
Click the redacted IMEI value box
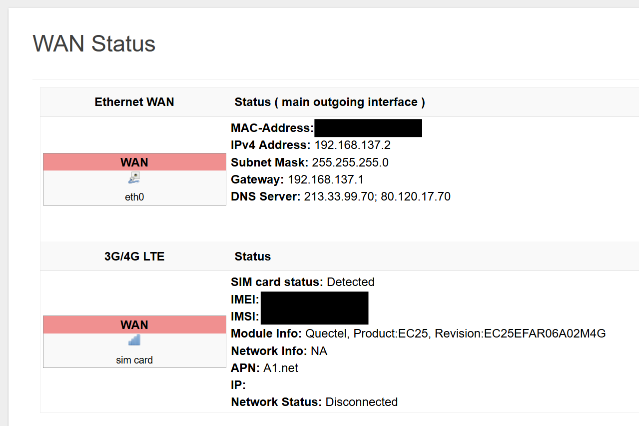pos(315,300)
